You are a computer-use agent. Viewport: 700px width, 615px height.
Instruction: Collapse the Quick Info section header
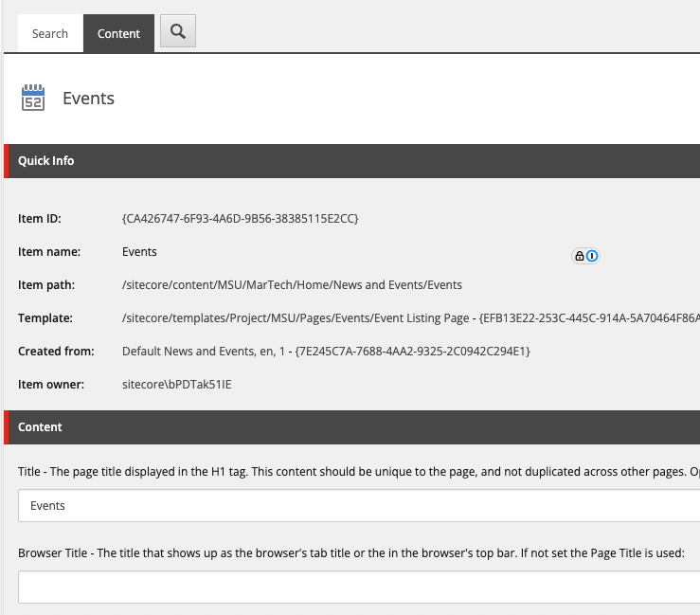coord(351,161)
